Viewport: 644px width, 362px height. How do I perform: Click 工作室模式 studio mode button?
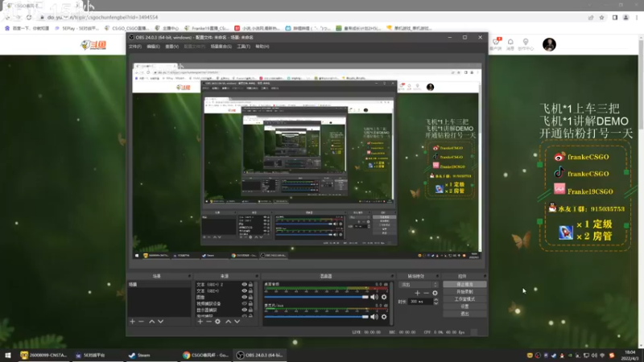point(464,299)
